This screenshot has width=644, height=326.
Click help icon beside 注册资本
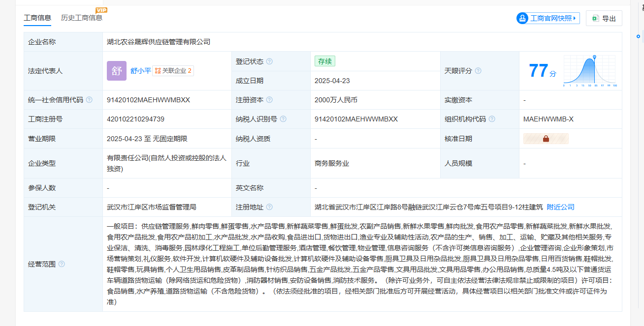pyautogui.click(x=269, y=100)
